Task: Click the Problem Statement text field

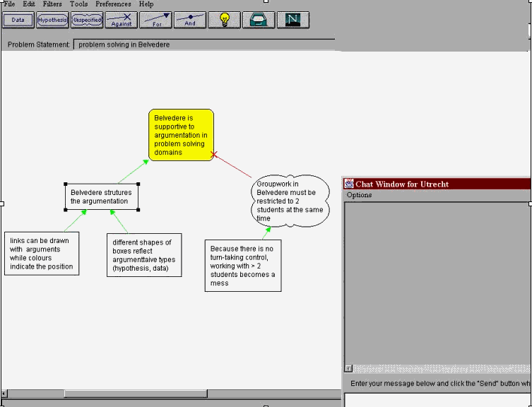Action: click(205, 45)
